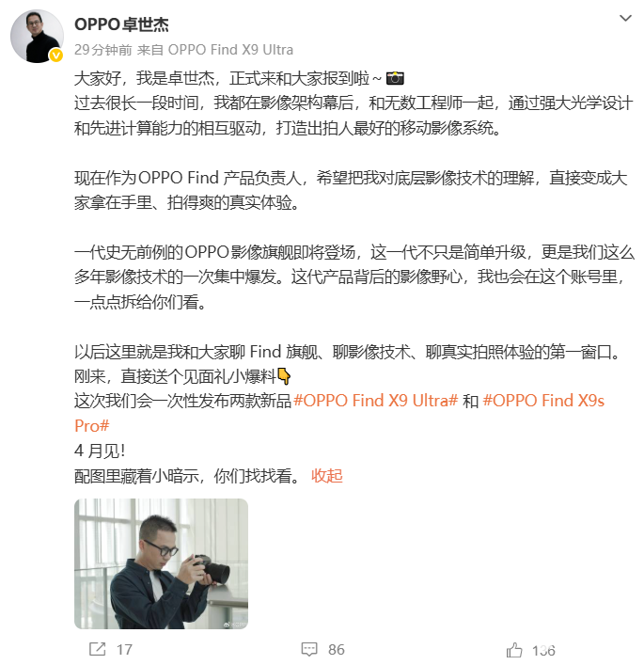Click the Pro# hashtag continuation line

click(x=91, y=426)
